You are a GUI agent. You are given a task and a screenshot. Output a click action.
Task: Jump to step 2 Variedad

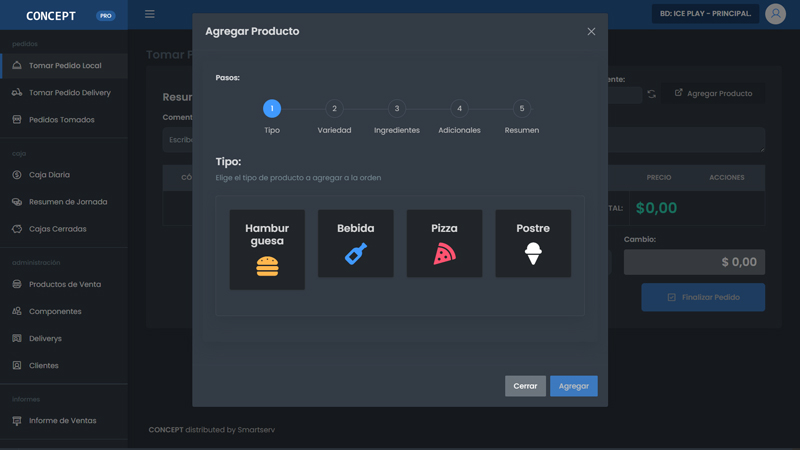pyautogui.click(x=334, y=108)
